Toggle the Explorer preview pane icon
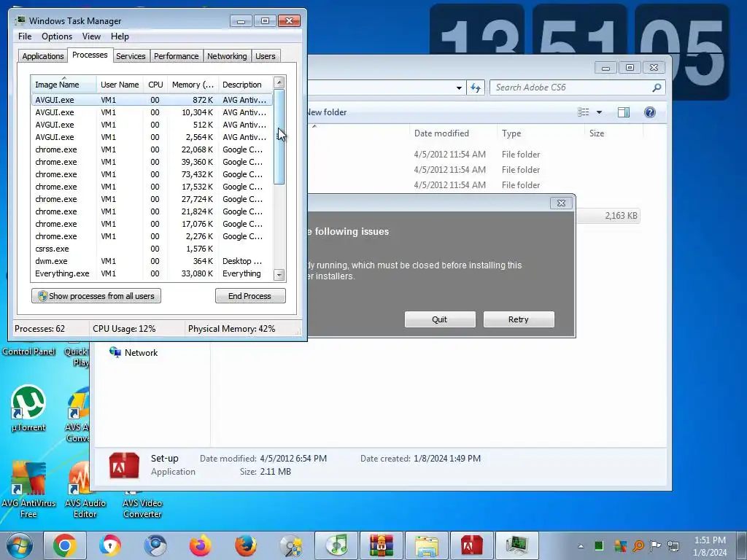The width and height of the screenshot is (747, 560). 624,112
